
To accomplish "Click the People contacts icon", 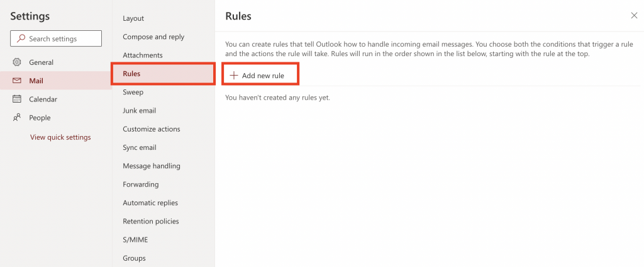I will coord(17,118).
